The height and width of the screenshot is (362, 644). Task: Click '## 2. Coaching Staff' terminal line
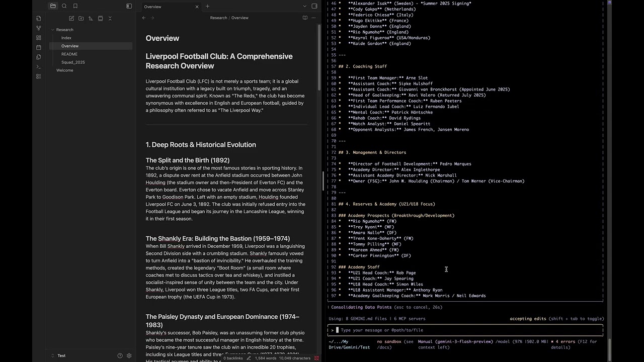(363, 66)
